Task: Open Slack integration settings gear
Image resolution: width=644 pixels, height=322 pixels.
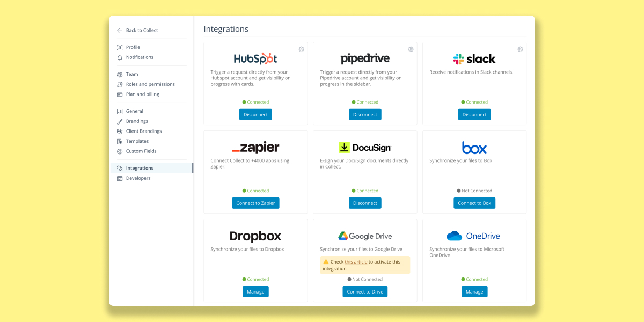Action: (520, 49)
